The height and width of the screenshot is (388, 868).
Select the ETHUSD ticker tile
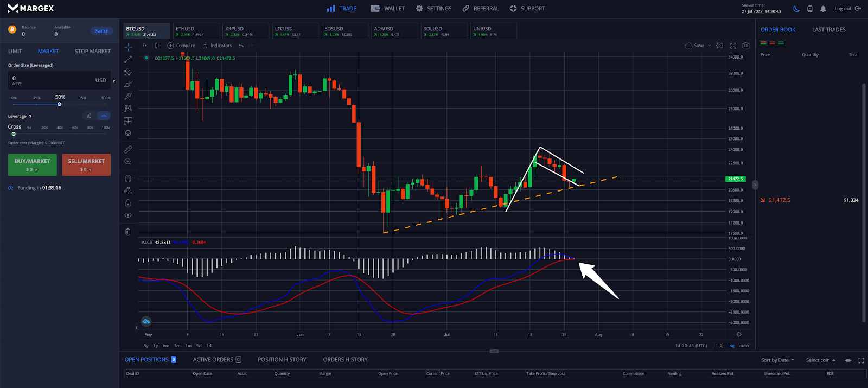click(196, 31)
